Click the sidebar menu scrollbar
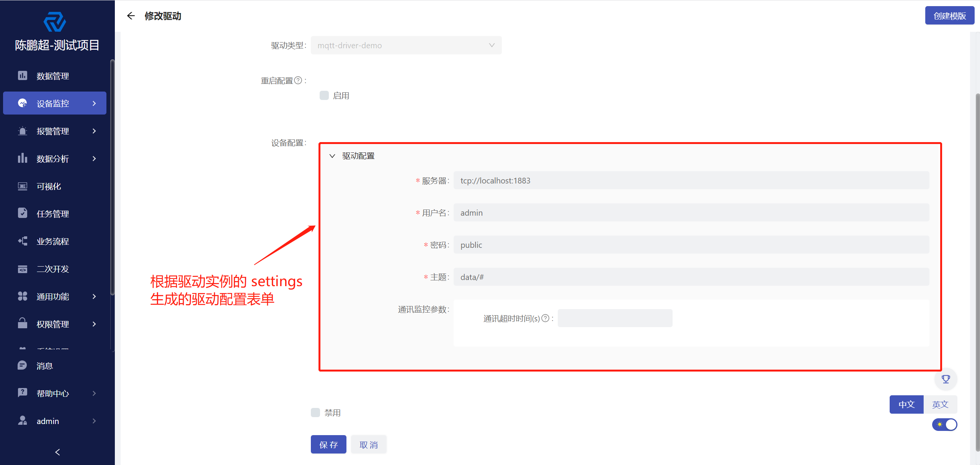 tap(112, 177)
